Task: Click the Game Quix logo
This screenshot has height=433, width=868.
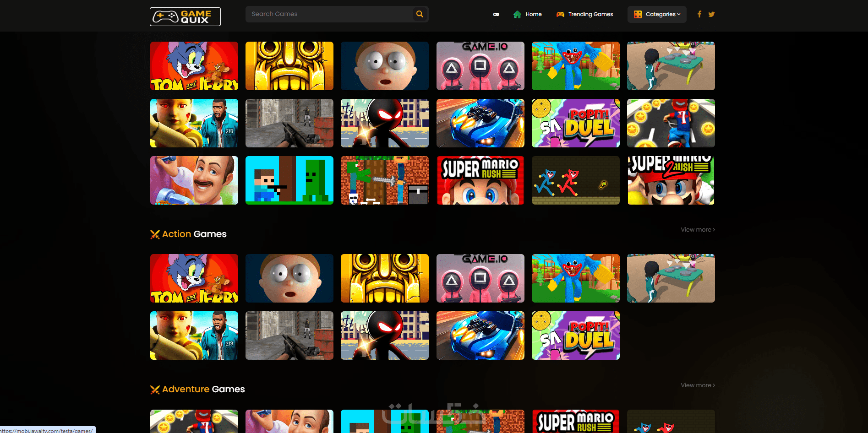Action: coord(185,16)
